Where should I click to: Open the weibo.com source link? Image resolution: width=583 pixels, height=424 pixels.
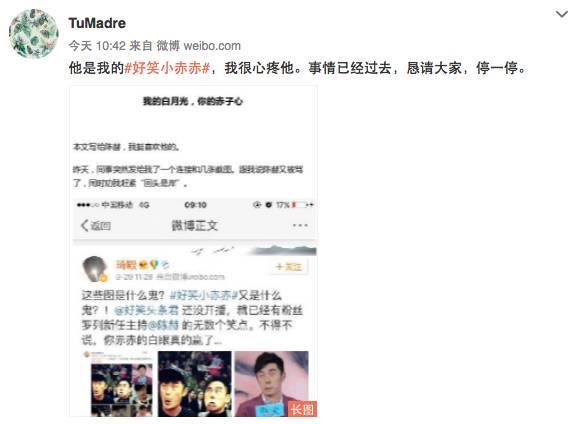click(x=212, y=46)
